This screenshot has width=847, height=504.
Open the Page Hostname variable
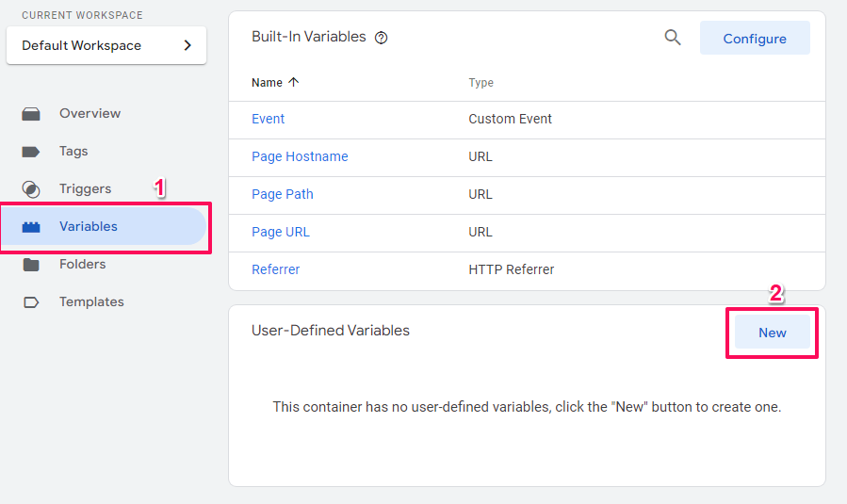point(300,156)
